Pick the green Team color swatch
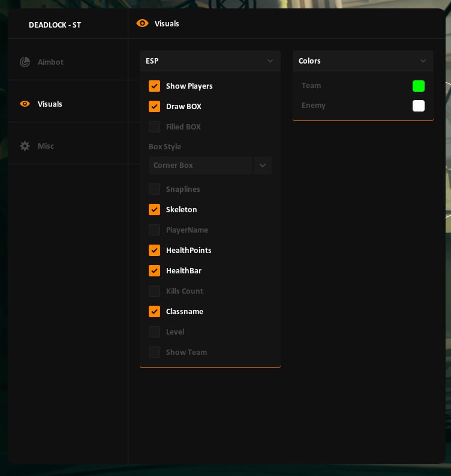Image resolution: width=451 pixels, height=476 pixels. pos(419,86)
